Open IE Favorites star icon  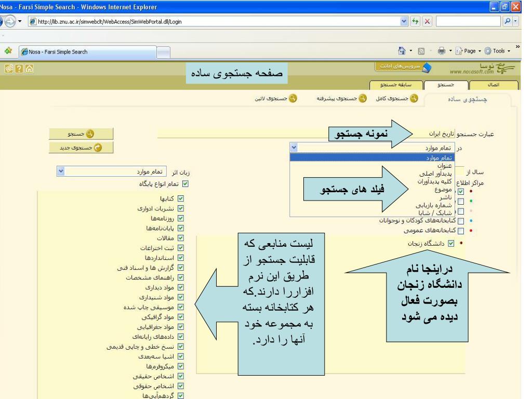(8, 51)
